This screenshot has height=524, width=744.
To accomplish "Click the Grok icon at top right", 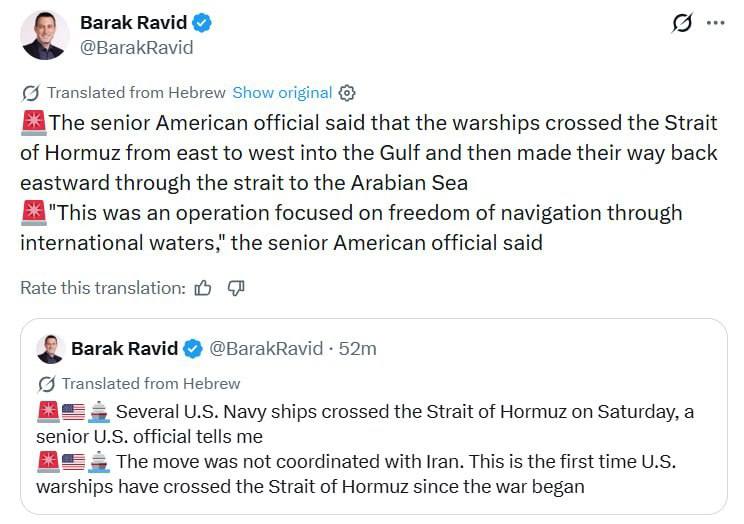I will pyautogui.click(x=682, y=24).
